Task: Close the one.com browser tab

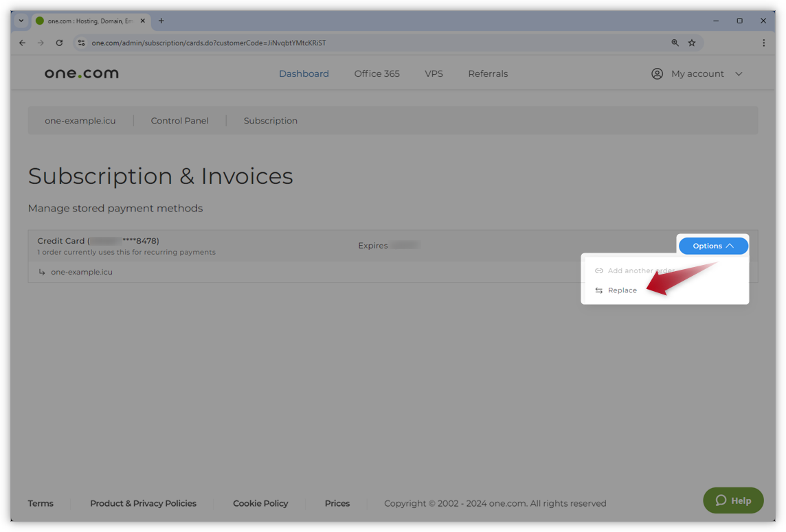Action: pyautogui.click(x=143, y=21)
